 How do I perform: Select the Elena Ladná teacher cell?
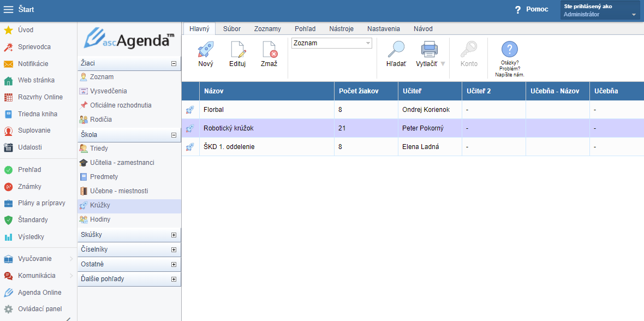coord(430,146)
